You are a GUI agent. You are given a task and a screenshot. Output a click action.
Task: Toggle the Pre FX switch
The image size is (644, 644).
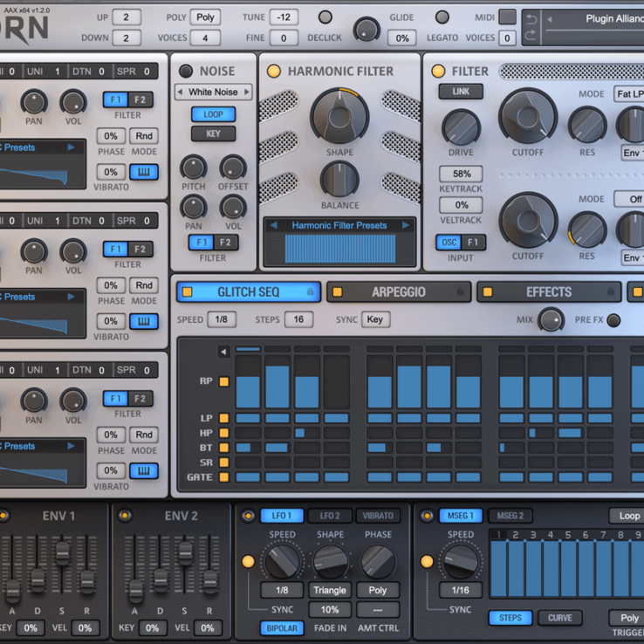pos(613,320)
